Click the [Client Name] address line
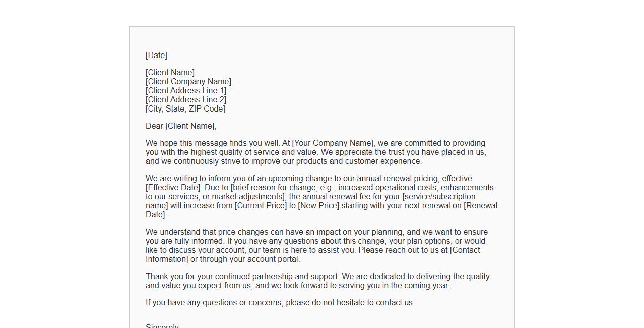This screenshot has height=328, width=644. click(x=170, y=73)
